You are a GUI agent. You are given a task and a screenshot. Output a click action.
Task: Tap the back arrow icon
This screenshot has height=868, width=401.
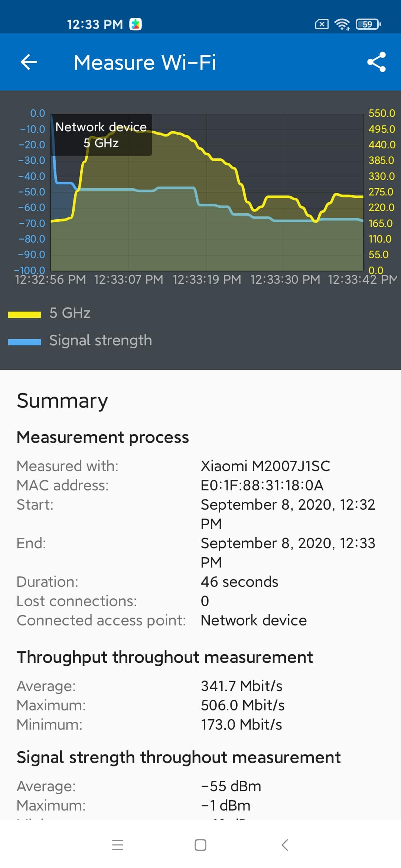coord(29,62)
